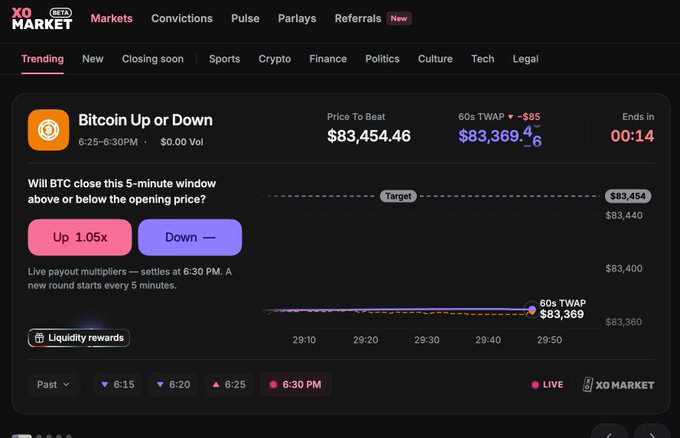This screenshot has height=438, width=680.
Task: Click the LIVE indicator
Action: pyautogui.click(x=547, y=385)
